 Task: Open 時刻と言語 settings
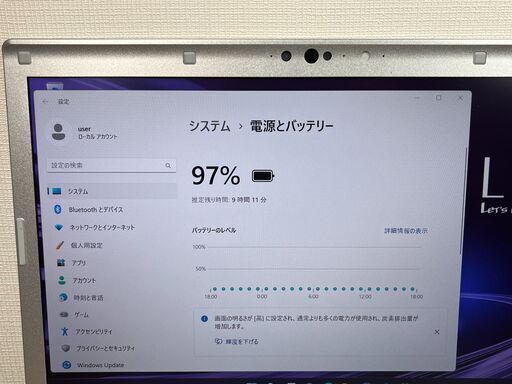pos(88,298)
